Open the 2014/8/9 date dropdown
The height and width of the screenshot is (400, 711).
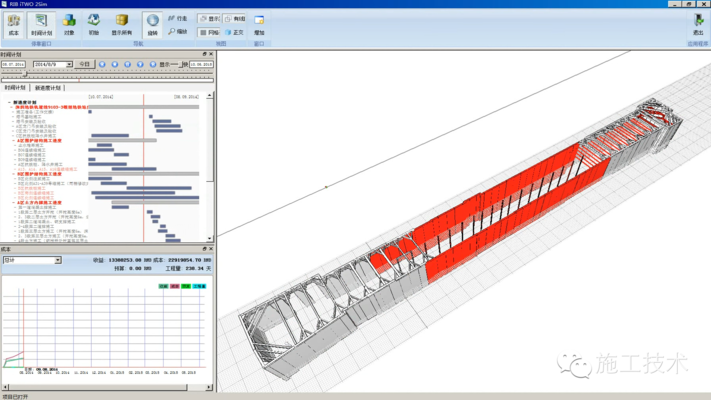(x=68, y=64)
